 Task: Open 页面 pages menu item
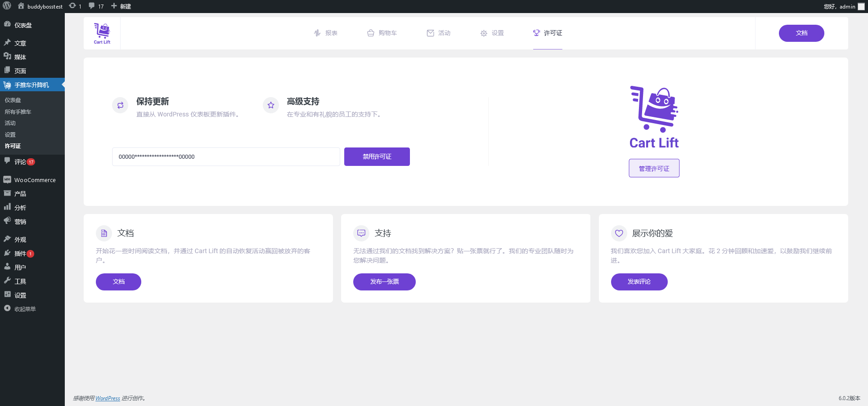click(32, 71)
